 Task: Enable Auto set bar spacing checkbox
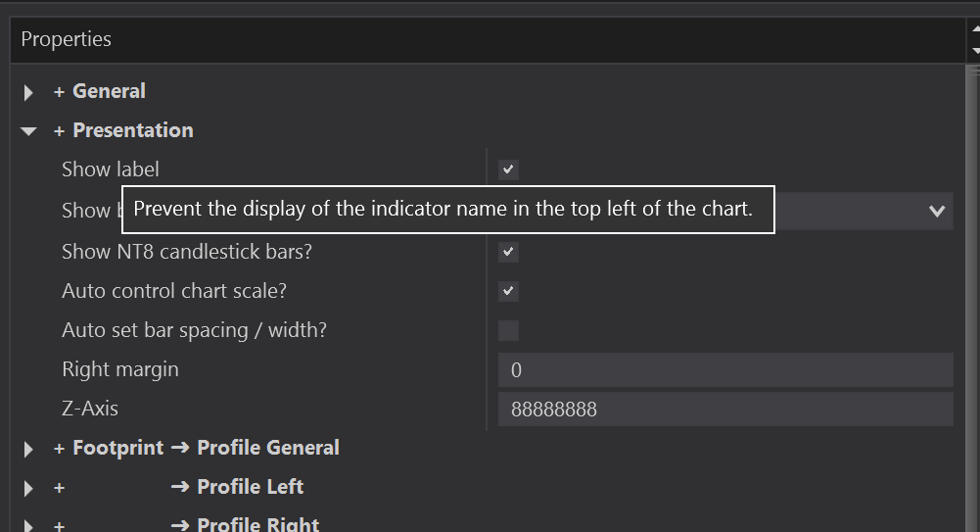point(508,330)
